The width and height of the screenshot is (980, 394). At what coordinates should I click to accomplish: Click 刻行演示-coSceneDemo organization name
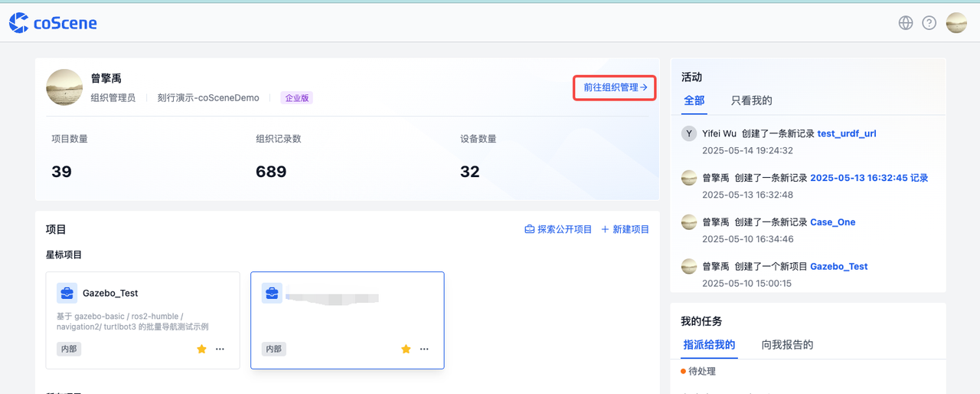coord(208,98)
